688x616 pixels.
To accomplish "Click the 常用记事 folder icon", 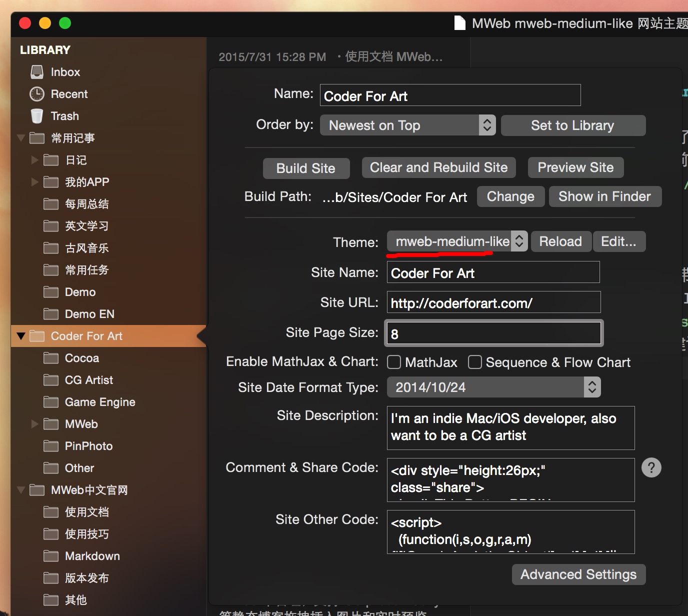I will (37, 138).
